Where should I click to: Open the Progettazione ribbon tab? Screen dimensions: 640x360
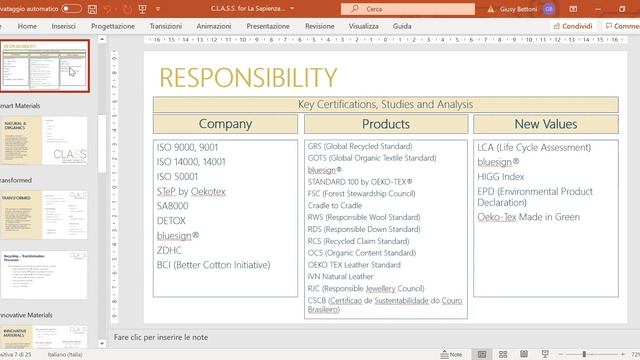(x=113, y=26)
